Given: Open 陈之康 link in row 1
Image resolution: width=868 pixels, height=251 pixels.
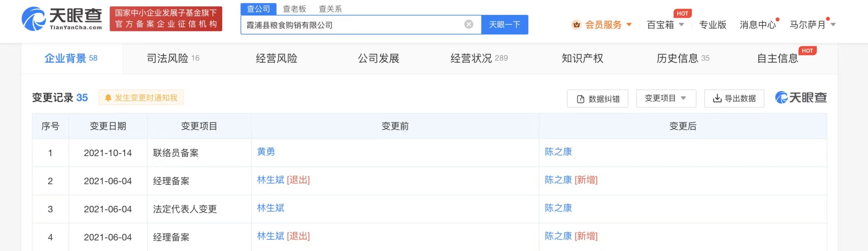Looking at the screenshot, I should [558, 152].
